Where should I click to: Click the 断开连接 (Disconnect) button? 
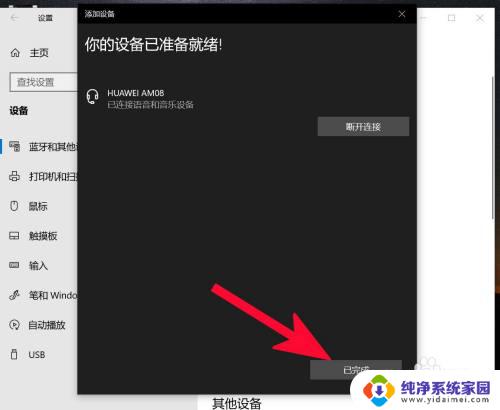[x=363, y=126]
